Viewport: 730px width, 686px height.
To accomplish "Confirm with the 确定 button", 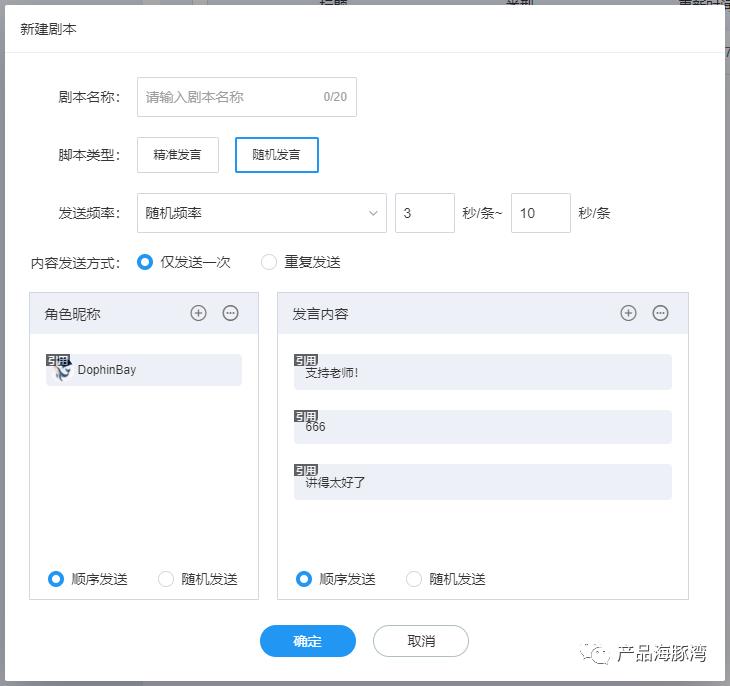I will [308, 641].
